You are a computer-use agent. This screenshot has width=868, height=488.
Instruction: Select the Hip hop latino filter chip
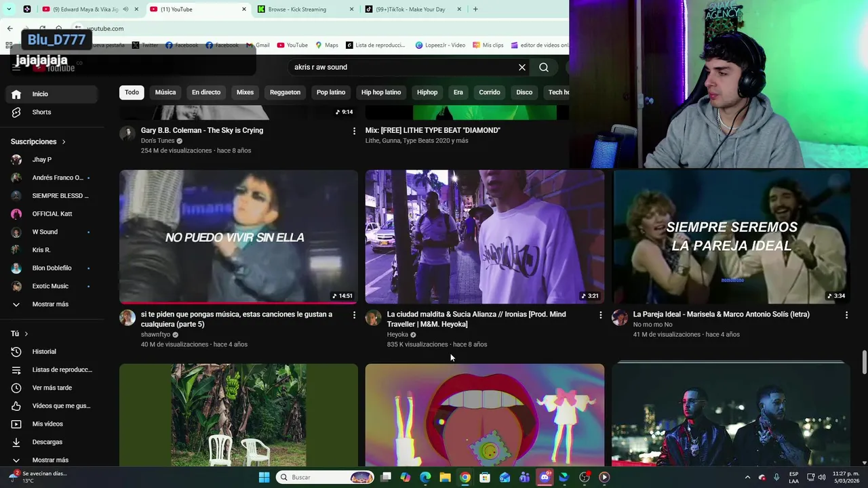click(x=381, y=92)
